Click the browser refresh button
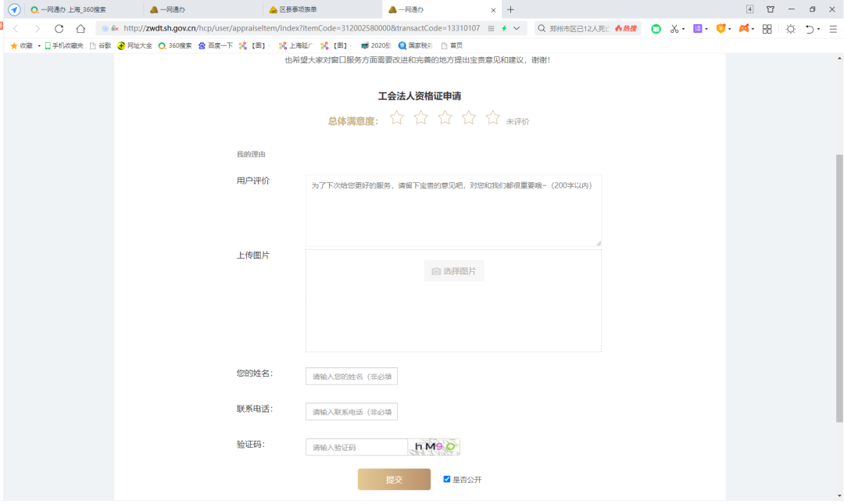This screenshot has width=844, height=504. click(x=59, y=29)
